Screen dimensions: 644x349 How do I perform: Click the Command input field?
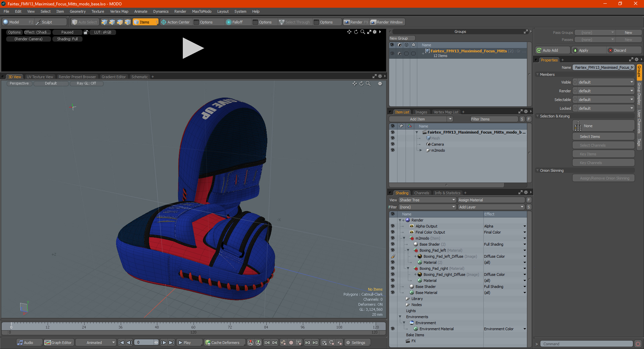(x=586, y=344)
